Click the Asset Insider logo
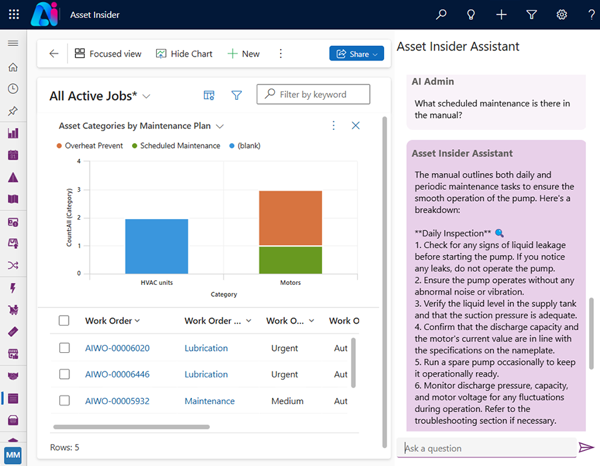The height and width of the screenshot is (466, 600). 44,15
